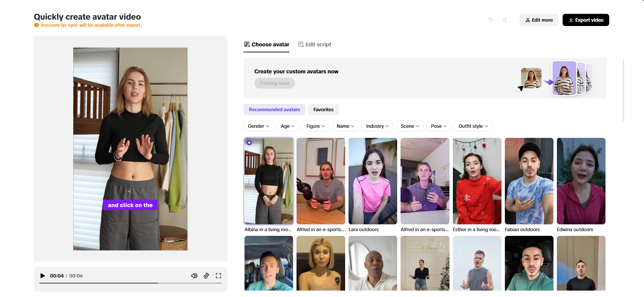Screen dimensions: 644x297
Task: Click the selected radio dot on Albina avatar
Action: tap(249, 143)
